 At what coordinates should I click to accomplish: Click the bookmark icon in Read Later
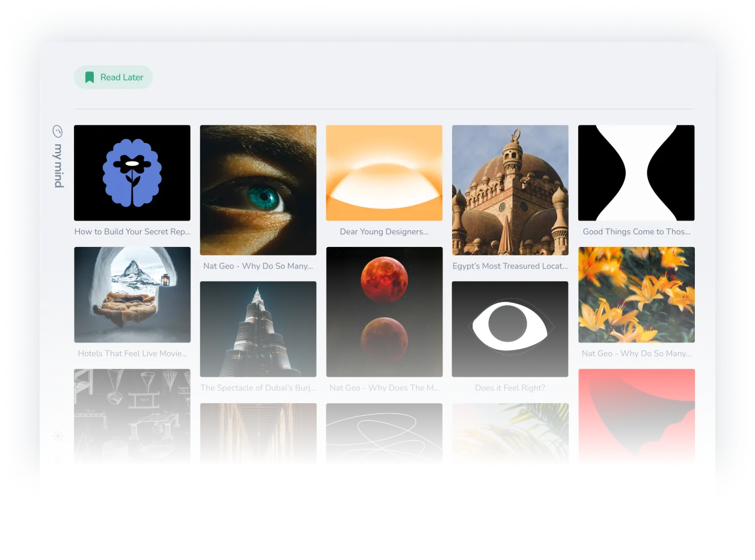(x=90, y=77)
